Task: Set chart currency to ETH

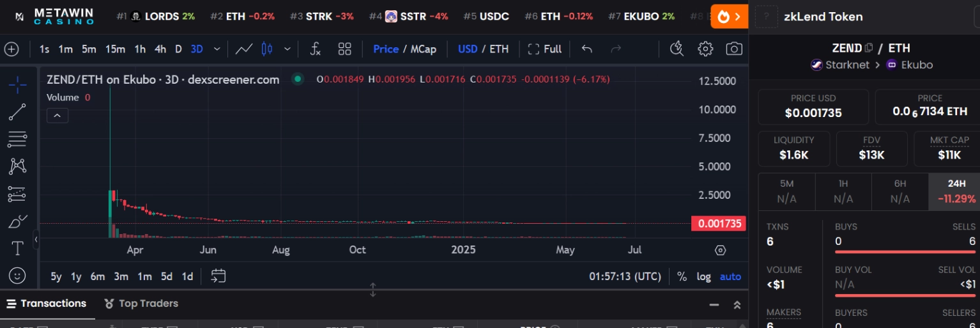Action: point(499,49)
